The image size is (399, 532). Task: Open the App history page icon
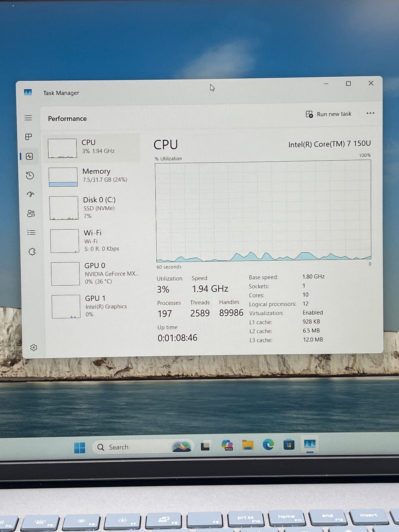tap(30, 175)
